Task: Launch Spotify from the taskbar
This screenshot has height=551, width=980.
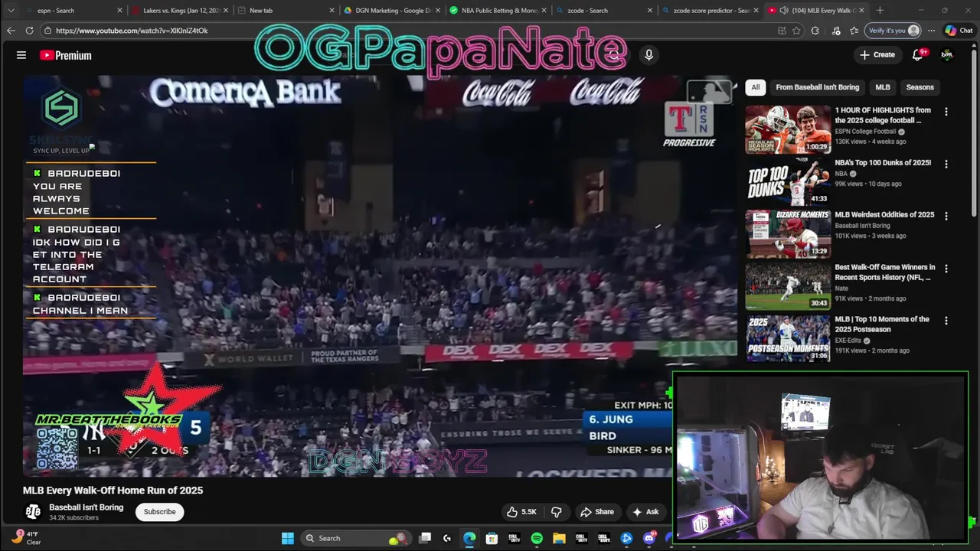Action: pos(537,538)
